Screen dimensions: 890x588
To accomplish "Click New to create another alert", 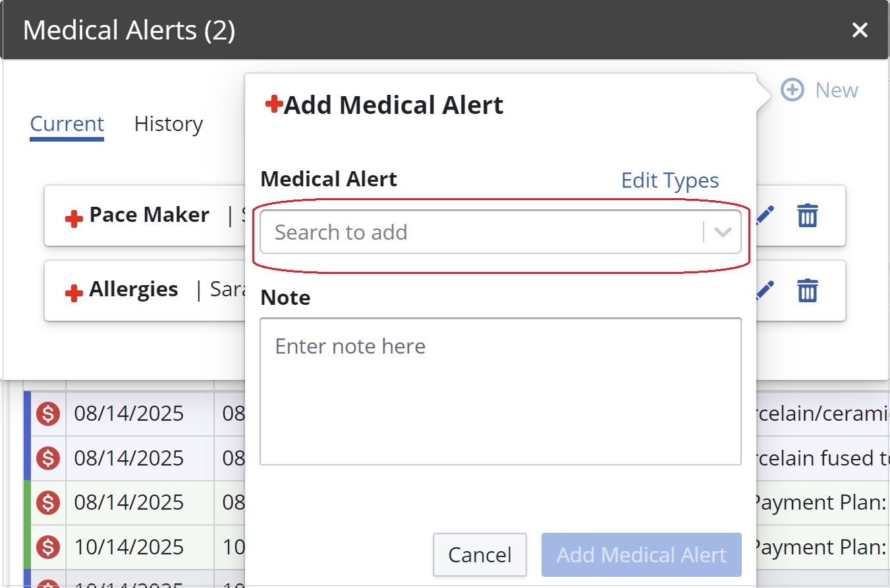I will click(x=836, y=90).
